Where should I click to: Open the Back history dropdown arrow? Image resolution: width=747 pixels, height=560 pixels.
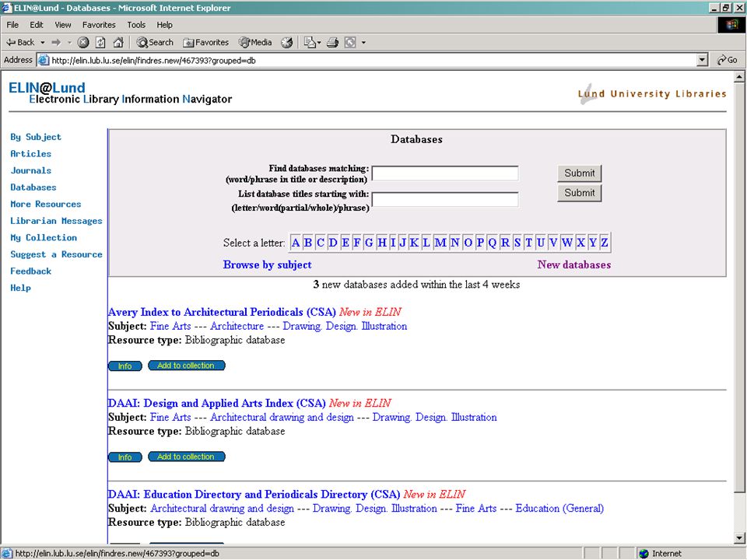click(x=42, y=42)
